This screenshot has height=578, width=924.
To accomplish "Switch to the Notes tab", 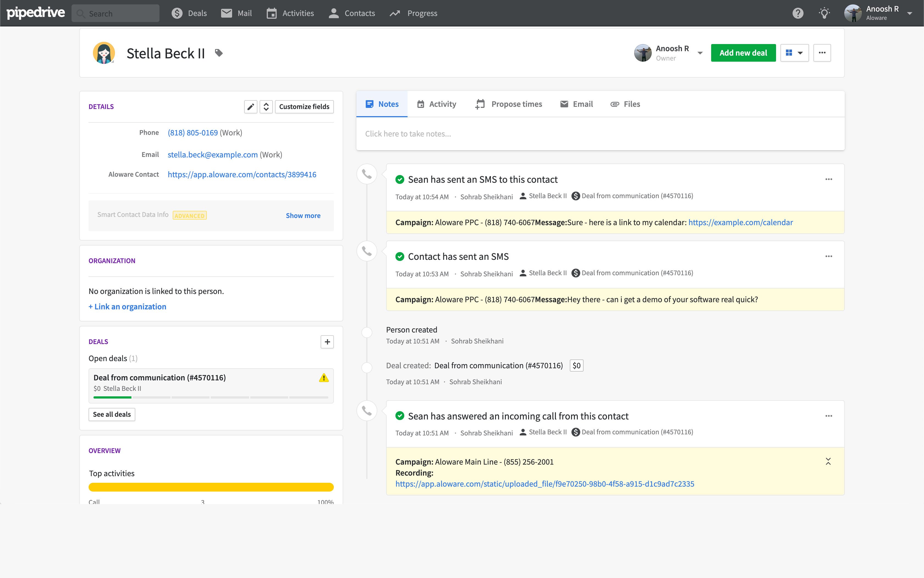I will 382,104.
